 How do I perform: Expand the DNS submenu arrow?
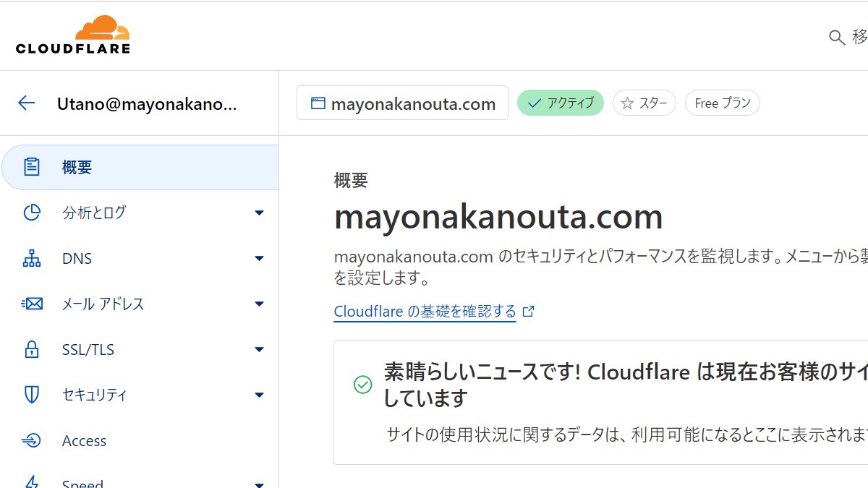click(260, 259)
